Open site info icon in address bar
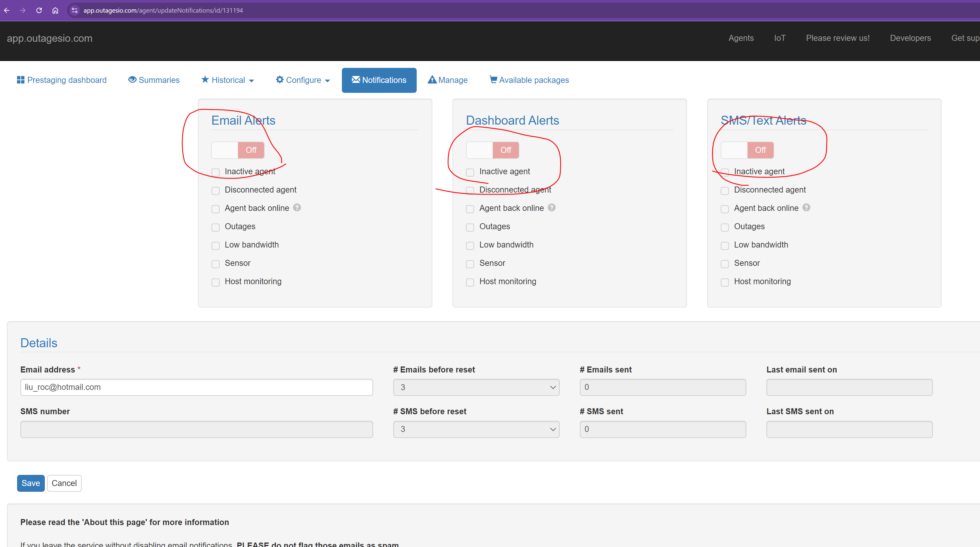Screen dimensions: 980x547 pyautogui.click(x=75, y=10)
